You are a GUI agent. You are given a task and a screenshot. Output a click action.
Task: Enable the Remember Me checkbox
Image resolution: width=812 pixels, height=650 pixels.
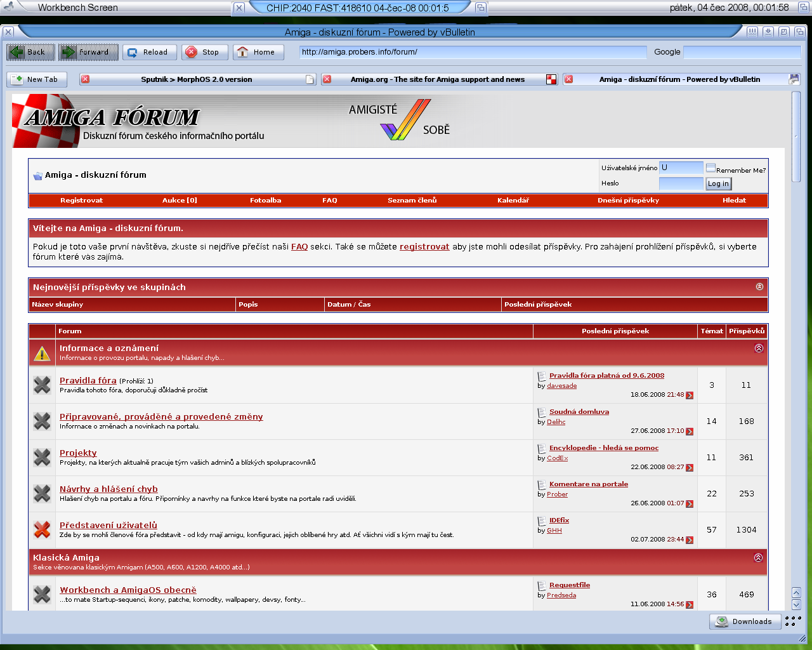click(710, 168)
